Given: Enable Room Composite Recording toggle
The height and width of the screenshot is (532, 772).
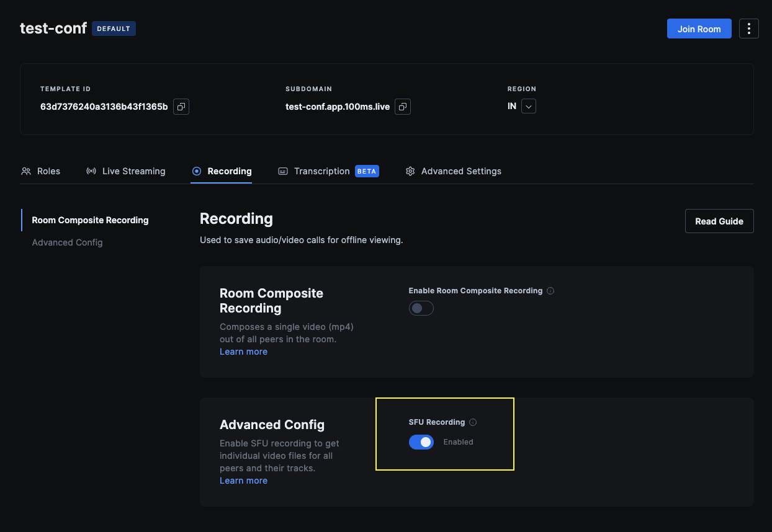Looking at the screenshot, I should click(x=421, y=308).
